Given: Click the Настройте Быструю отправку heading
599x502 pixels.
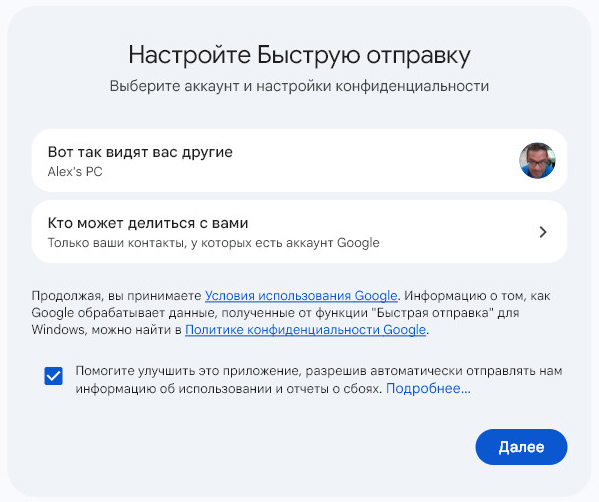Looking at the screenshot, I should click(299, 55).
